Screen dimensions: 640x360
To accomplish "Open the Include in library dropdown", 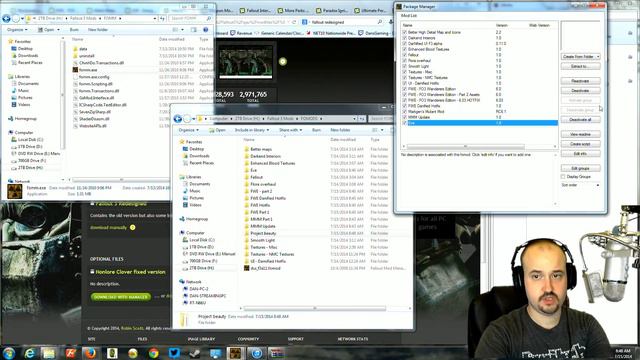I will [x=251, y=130].
